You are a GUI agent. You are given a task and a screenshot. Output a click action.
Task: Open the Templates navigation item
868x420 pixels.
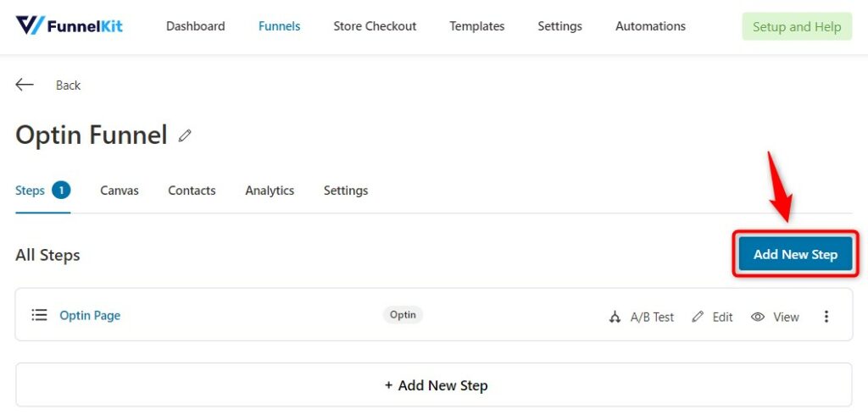point(476,26)
